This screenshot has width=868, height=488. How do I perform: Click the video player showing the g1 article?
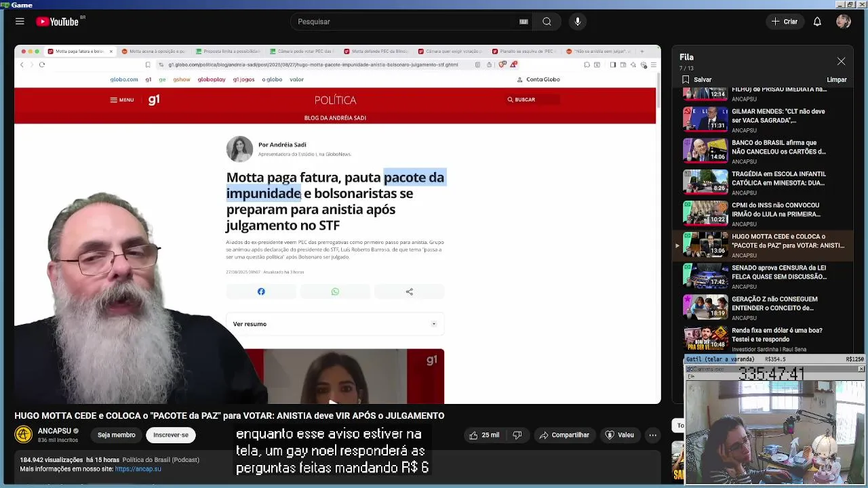(338, 225)
